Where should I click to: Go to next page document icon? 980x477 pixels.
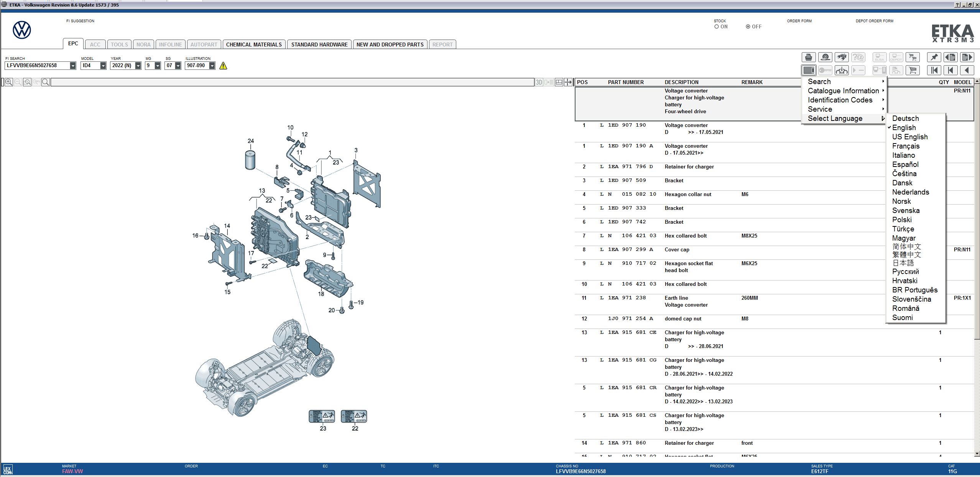coord(967,57)
